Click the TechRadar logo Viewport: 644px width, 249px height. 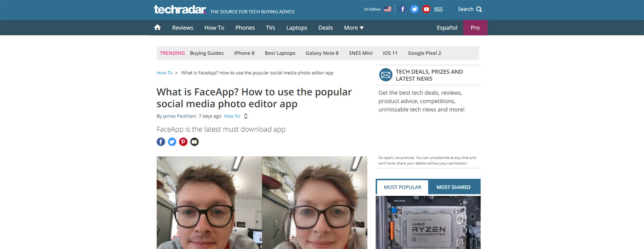click(180, 9)
